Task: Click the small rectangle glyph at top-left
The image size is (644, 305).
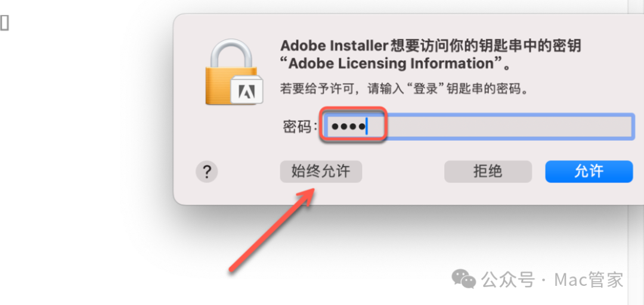Action: tap(4, 23)
